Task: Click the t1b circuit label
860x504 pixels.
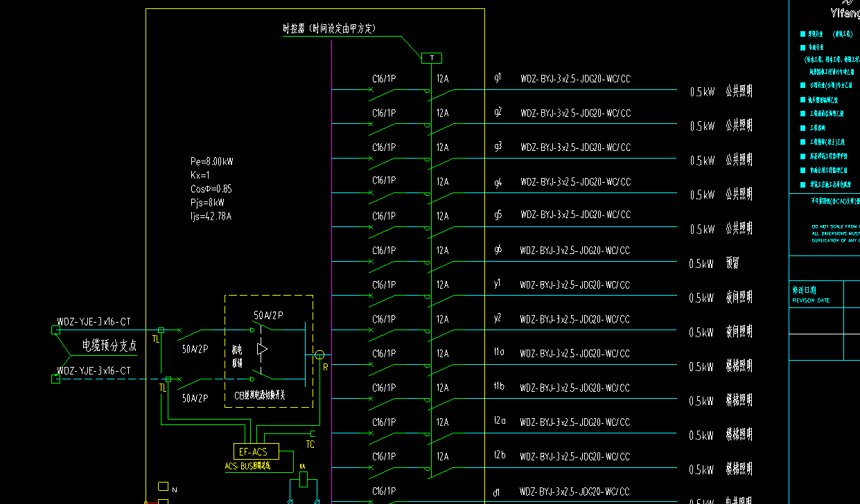Action: point(499,387)
